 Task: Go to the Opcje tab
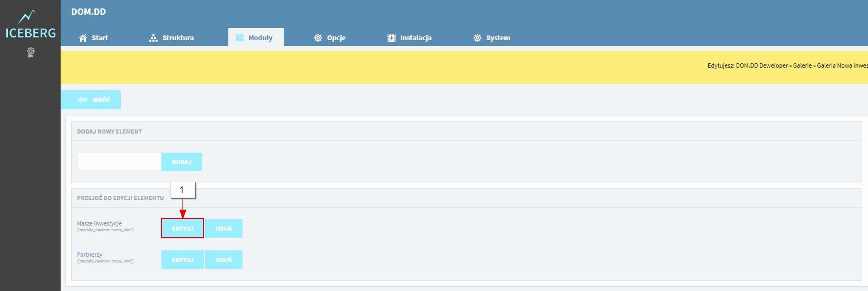coord(330,37)
